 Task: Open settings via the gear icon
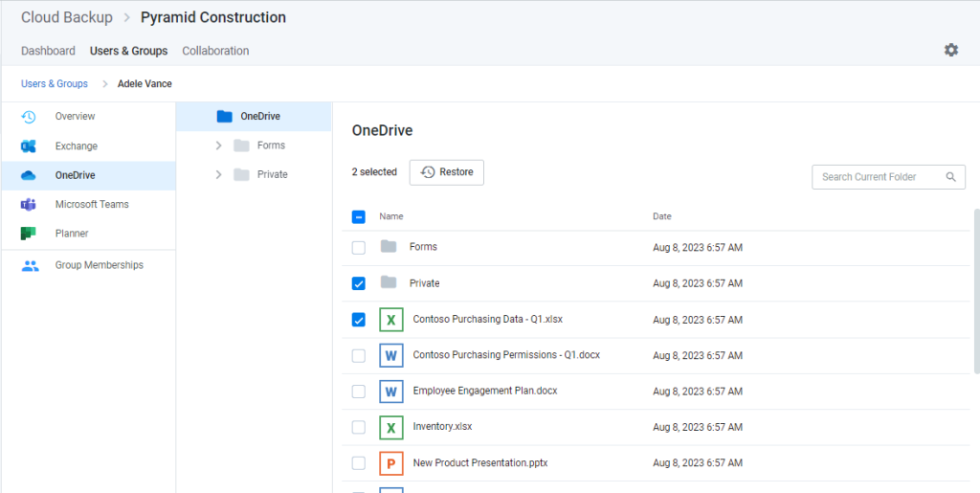pyautogui.click(x=950, y=50)
